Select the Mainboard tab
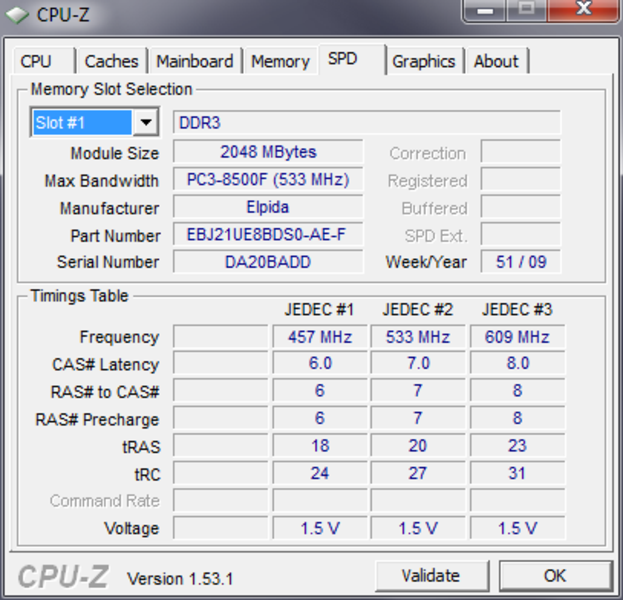The height and width of the screenshot is (600, 623). tap(195, 61)
